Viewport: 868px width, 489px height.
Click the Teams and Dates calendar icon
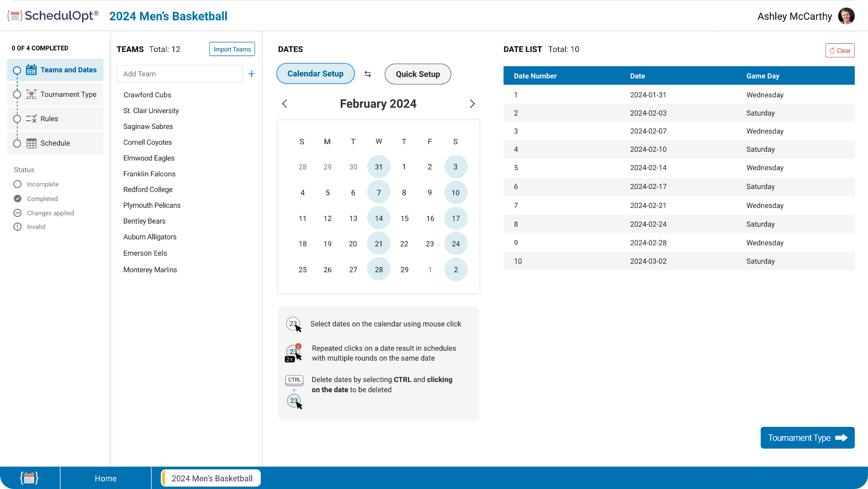pyautogui.click(x=31, y=70)
